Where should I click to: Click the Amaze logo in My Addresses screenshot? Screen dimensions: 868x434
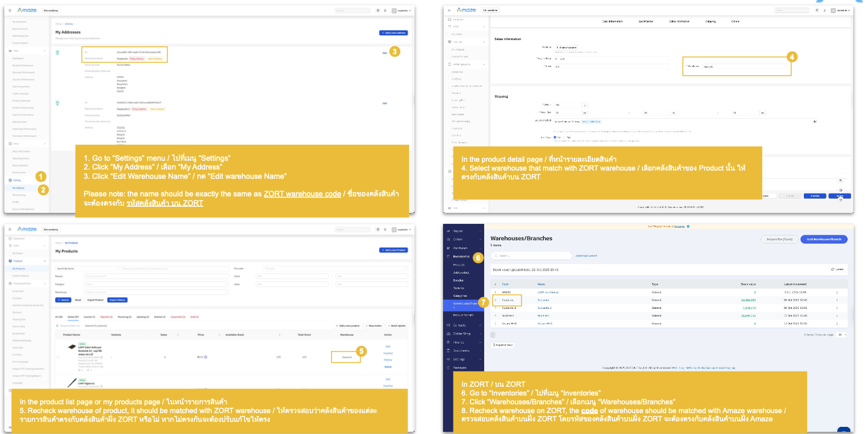27,10
